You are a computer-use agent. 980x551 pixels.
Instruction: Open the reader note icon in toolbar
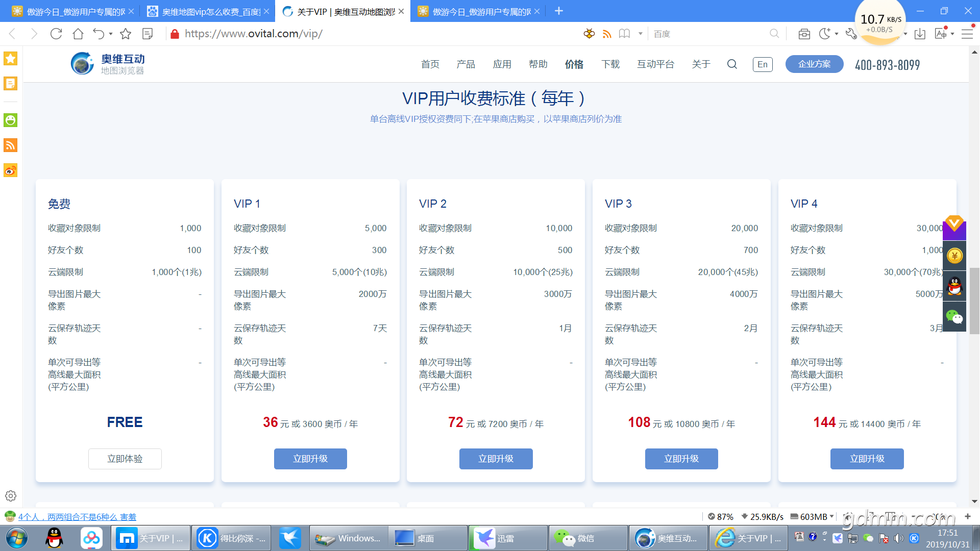click(x=148, y=34)
